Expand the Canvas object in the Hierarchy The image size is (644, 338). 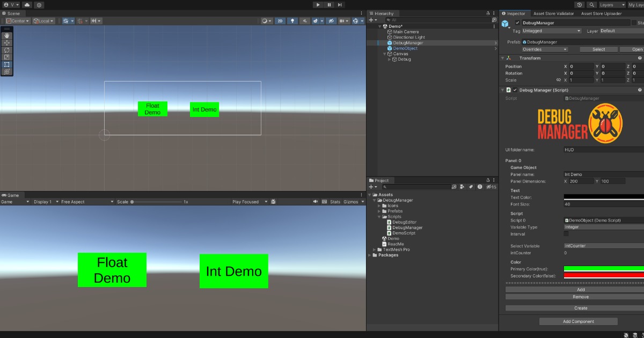385,54
